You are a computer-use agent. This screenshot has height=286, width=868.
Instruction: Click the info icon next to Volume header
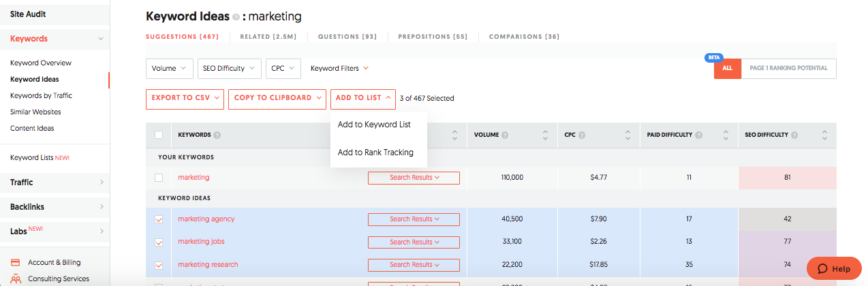(505, 135)
